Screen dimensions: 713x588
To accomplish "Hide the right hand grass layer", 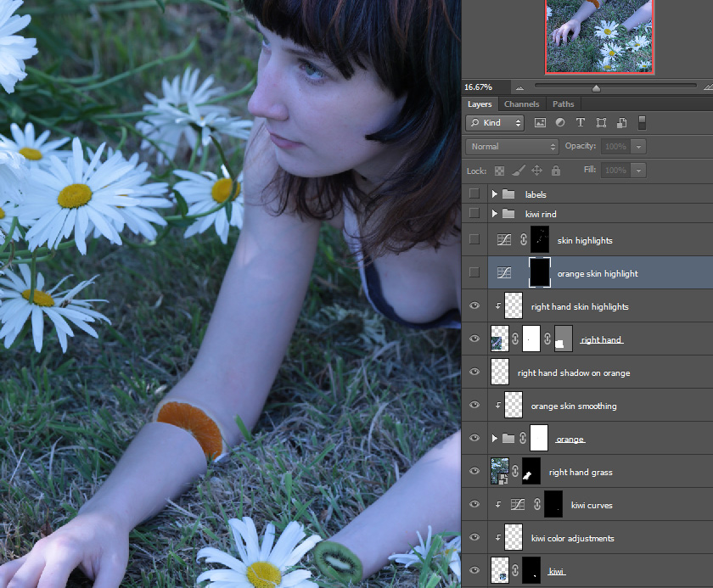I will pos(474,471).
